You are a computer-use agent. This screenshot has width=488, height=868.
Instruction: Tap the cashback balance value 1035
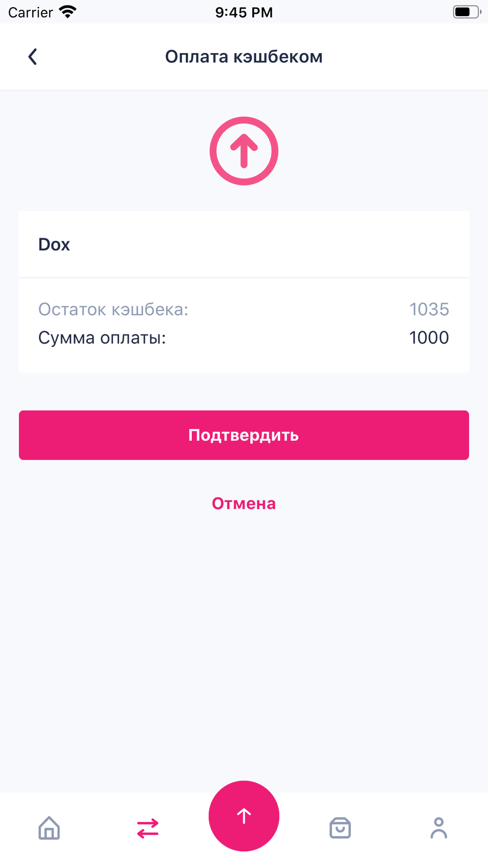[429, 309]
